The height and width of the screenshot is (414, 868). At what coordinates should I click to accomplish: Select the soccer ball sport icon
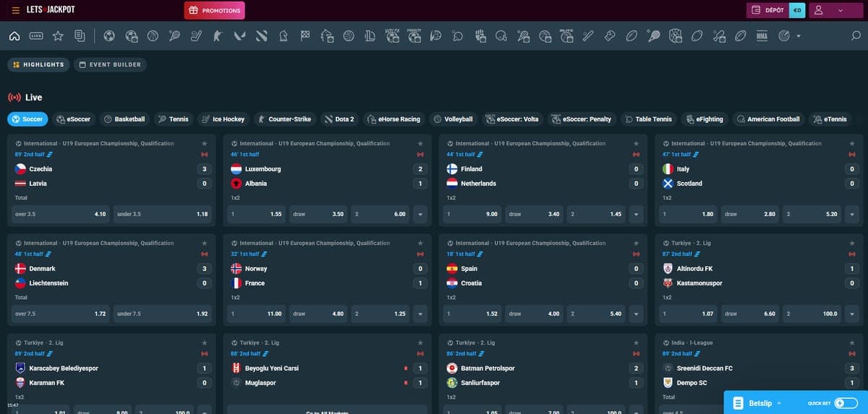(109, 35)
